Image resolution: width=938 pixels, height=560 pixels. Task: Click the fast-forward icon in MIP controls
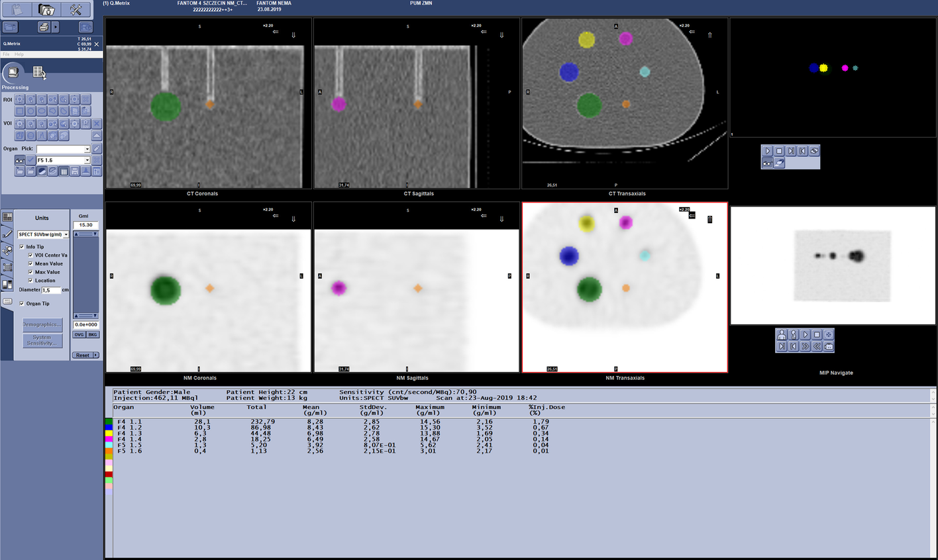point(806,346)
